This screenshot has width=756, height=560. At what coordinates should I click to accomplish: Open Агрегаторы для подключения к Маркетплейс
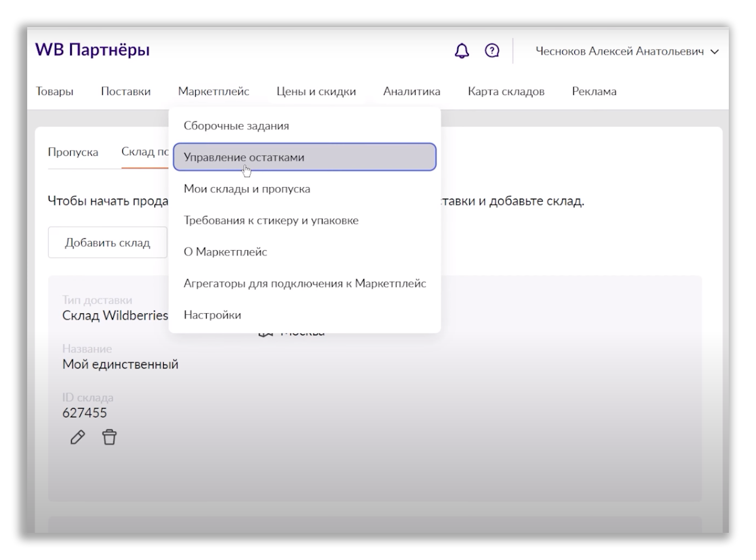pyautogui.click(x=305, y=283)
